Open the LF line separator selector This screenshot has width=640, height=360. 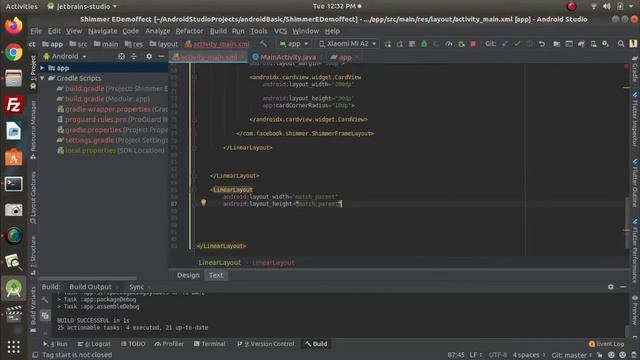(476, 355)
